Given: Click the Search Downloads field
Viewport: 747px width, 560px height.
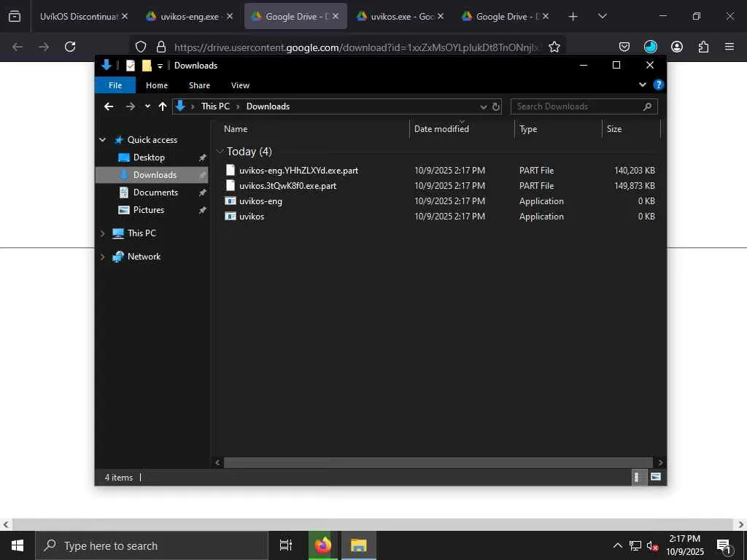Looking at the screenshot, I should (584, 106).
